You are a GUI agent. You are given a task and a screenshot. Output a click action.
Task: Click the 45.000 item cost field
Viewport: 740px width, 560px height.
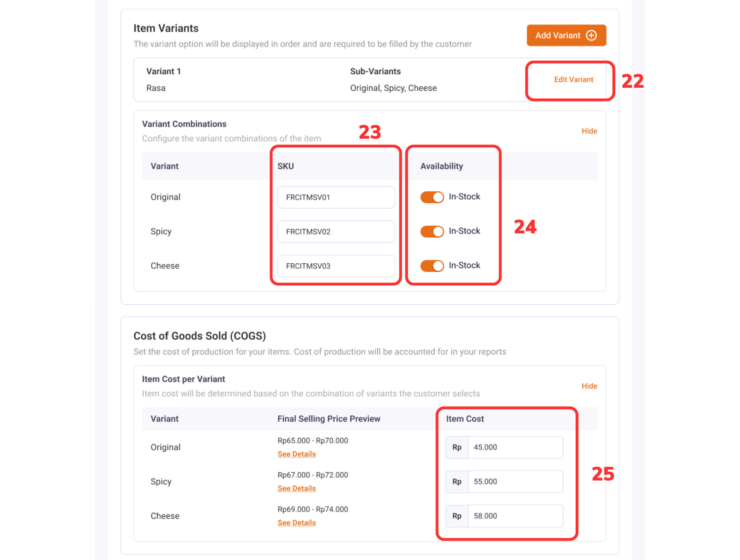[515, 447]
